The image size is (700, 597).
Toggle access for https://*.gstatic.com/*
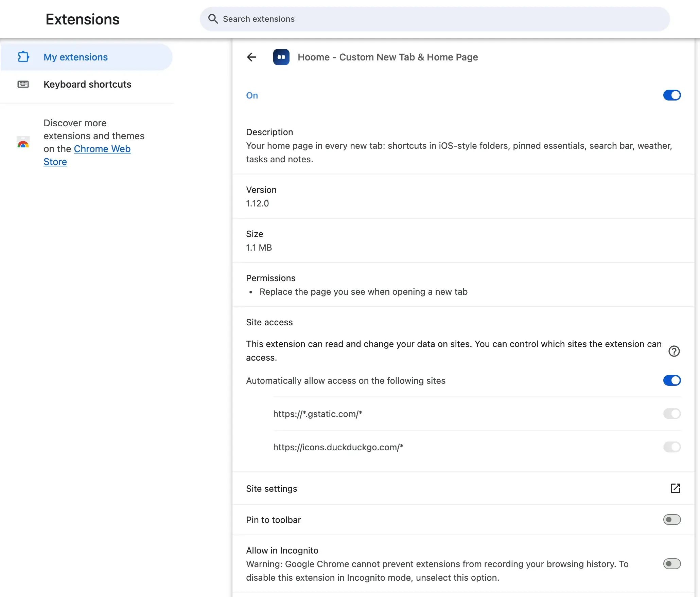click(672, 414)
